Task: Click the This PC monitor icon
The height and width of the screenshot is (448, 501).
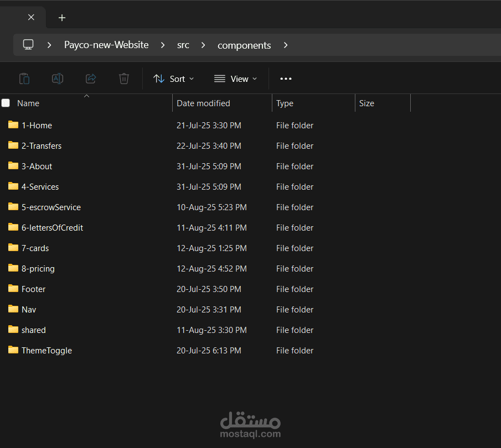Action: pyautogui.click(x=28, y=45)
